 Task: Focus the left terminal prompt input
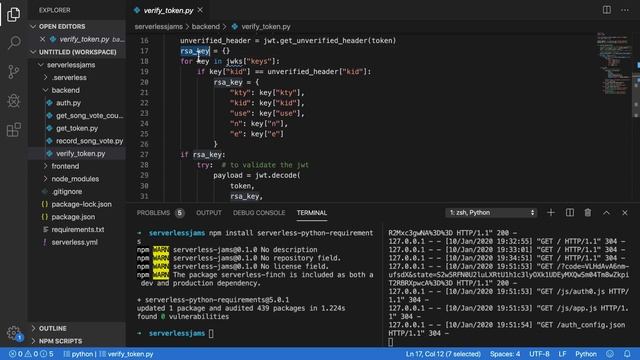pos(211,333)
